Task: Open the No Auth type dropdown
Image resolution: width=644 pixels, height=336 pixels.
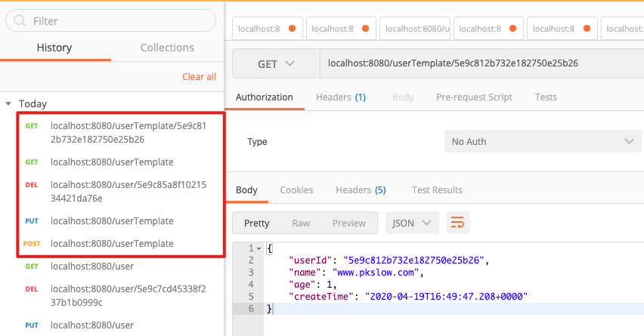Action: pos(543,141)
